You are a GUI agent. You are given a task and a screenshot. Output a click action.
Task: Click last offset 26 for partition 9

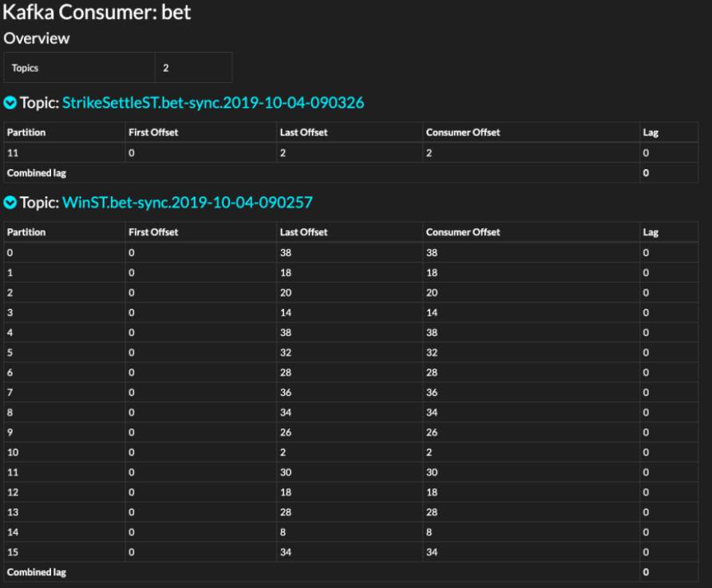tap(286, 432)
